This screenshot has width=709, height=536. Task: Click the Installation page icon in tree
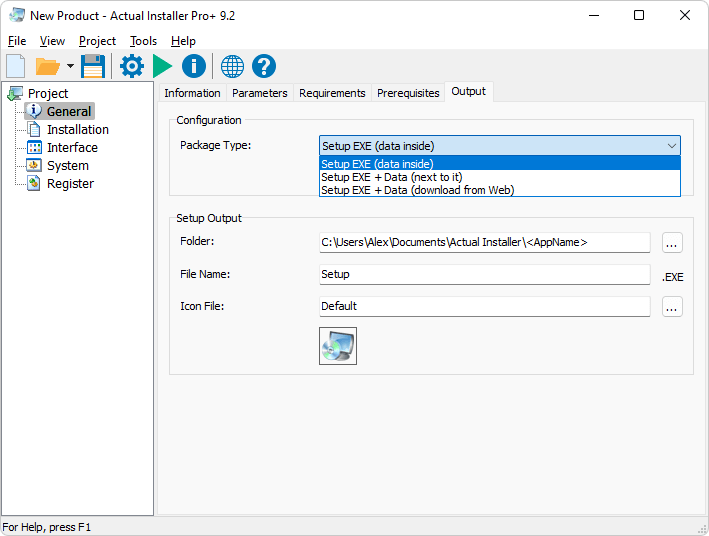pyautogui.click(x=34, y=129)
